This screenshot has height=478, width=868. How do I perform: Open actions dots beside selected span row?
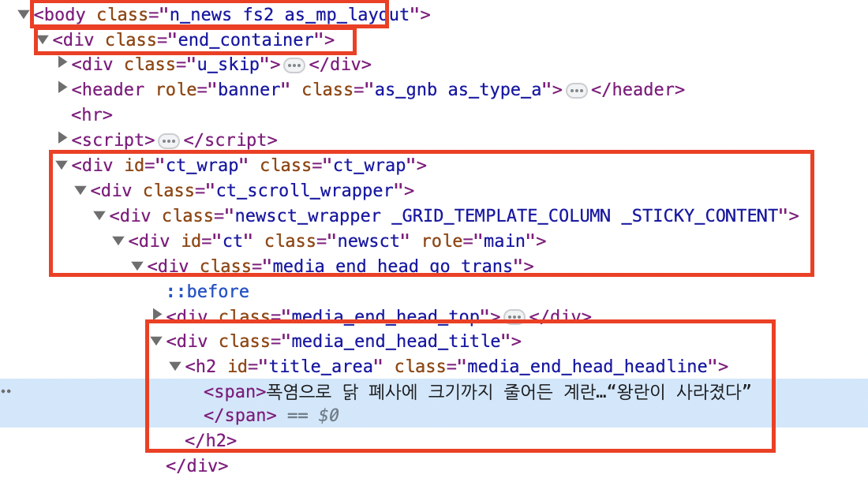click(x=6, y=391)
